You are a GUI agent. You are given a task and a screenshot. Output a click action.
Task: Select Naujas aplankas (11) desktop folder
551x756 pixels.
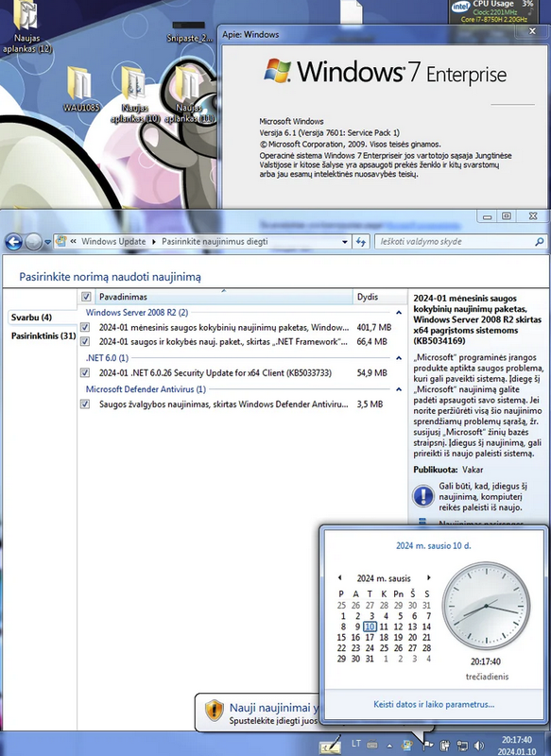[189, 94]
